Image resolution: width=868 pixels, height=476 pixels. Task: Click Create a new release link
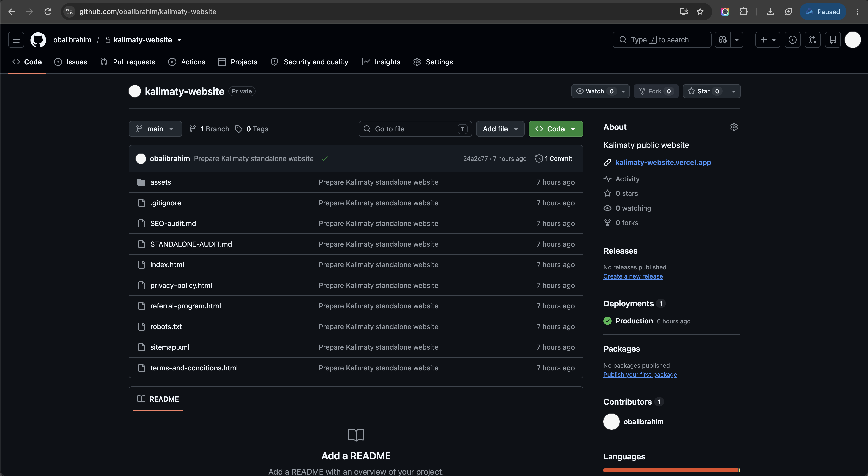pos(633,276)
